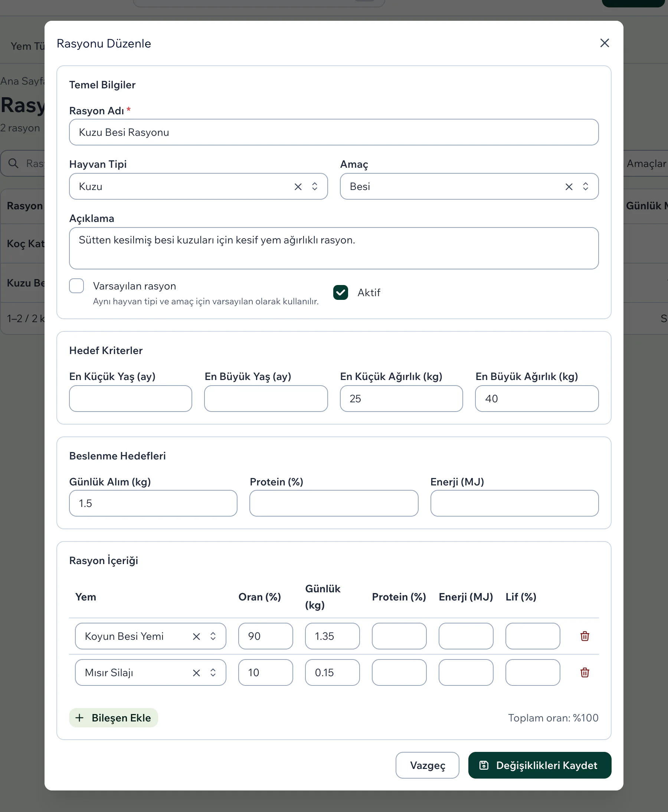
Task: Clear the Koyun Besi Yemi feed selection
Action: [x=196, y=636]
